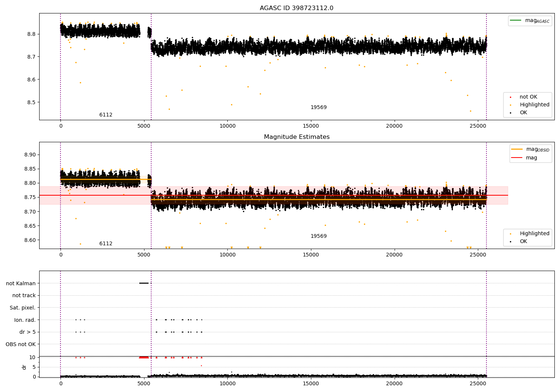This screenshot has width=560, height=392.
Task: Click the 'Magnitude Estimates' plot title
Action: 296,137
